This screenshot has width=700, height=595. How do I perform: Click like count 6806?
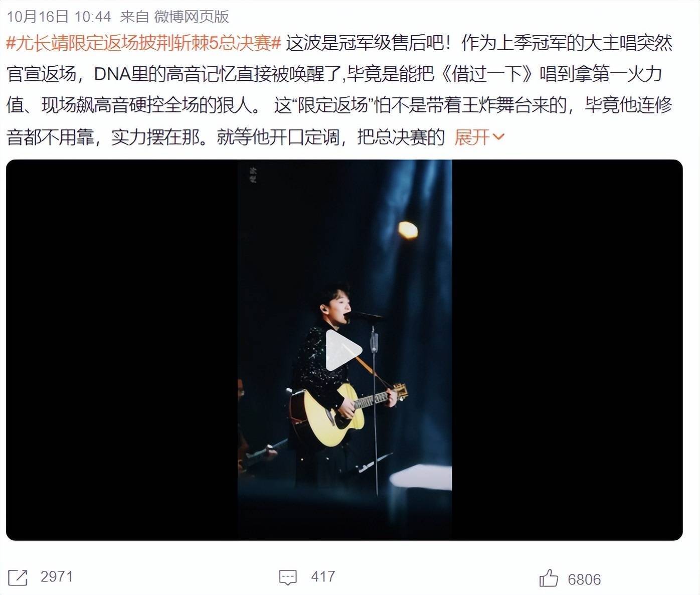584,580
